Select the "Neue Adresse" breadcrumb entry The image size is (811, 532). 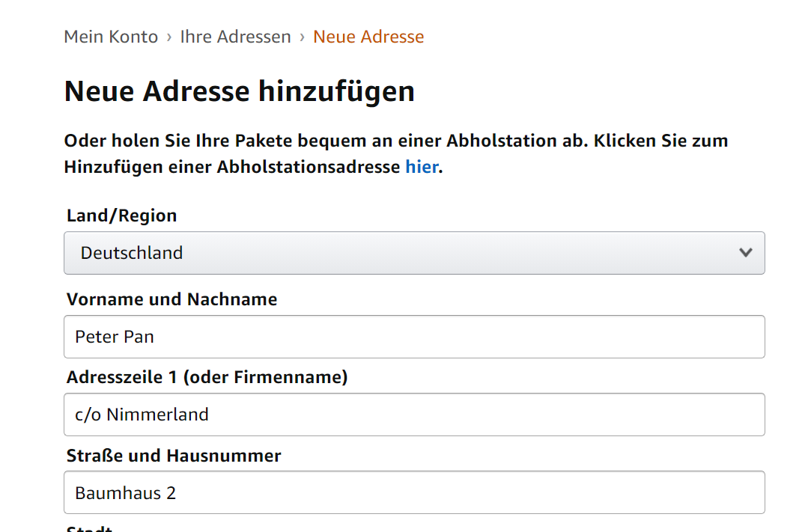(368, 36)
